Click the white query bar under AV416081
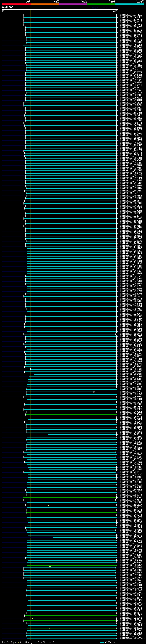The image size is (146, 644). 60,10
